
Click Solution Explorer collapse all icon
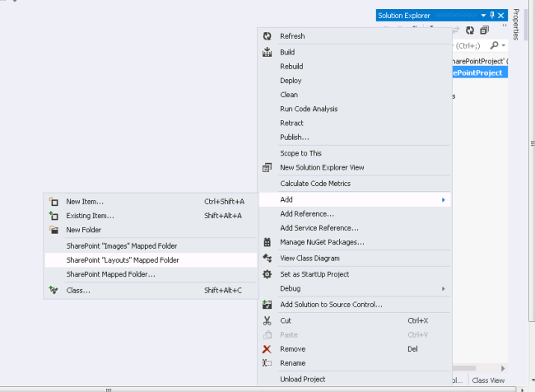(484, 30)
